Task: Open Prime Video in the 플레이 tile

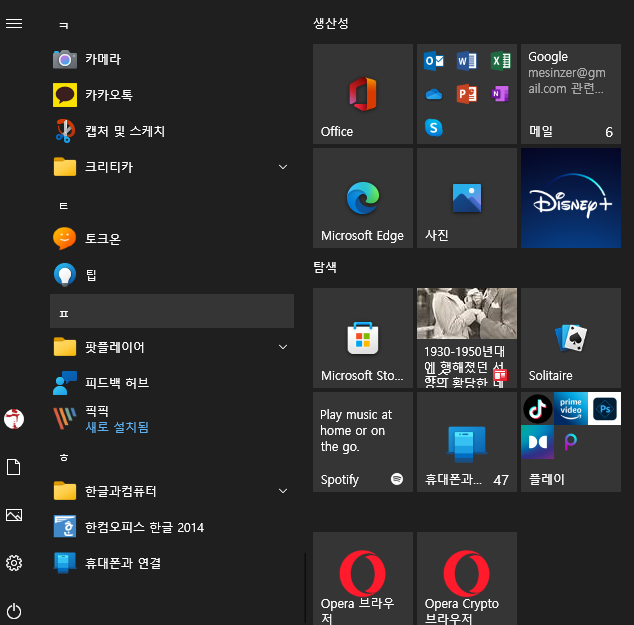Action: 571,408
